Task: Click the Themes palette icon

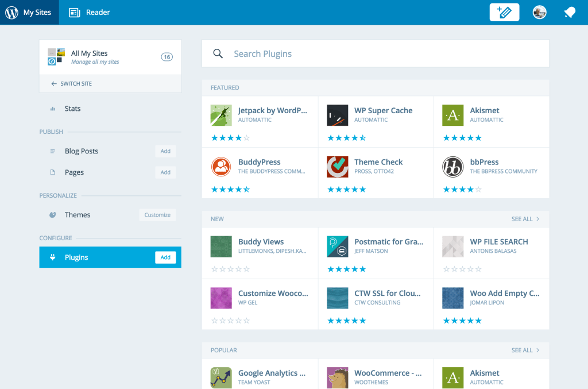Action: pyautogui.click(x=52, y=215)
